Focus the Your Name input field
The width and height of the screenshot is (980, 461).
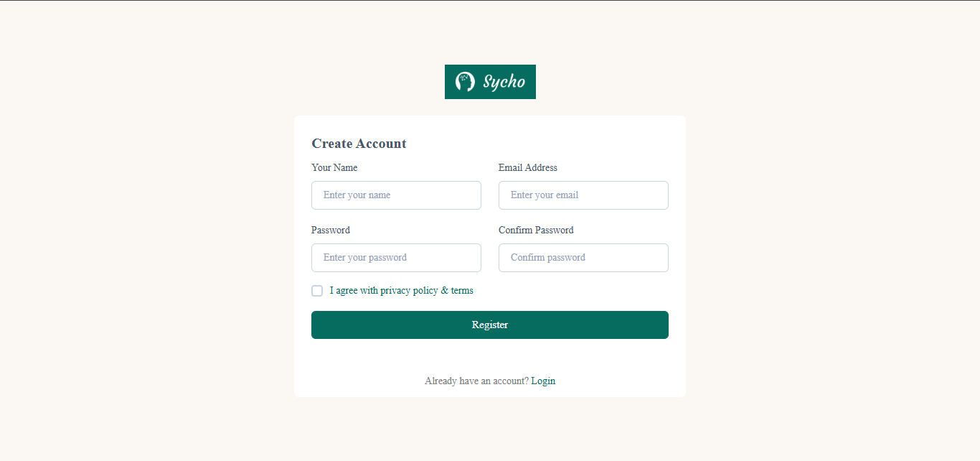396,195
